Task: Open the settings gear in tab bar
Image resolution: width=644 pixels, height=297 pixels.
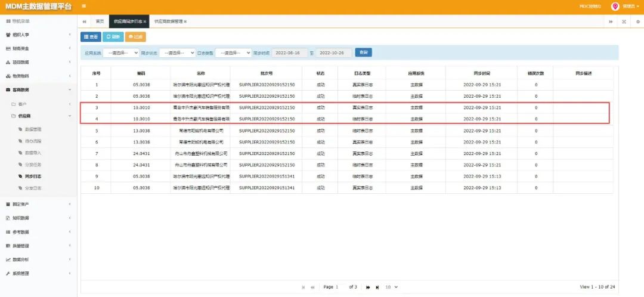Action: 638,21
